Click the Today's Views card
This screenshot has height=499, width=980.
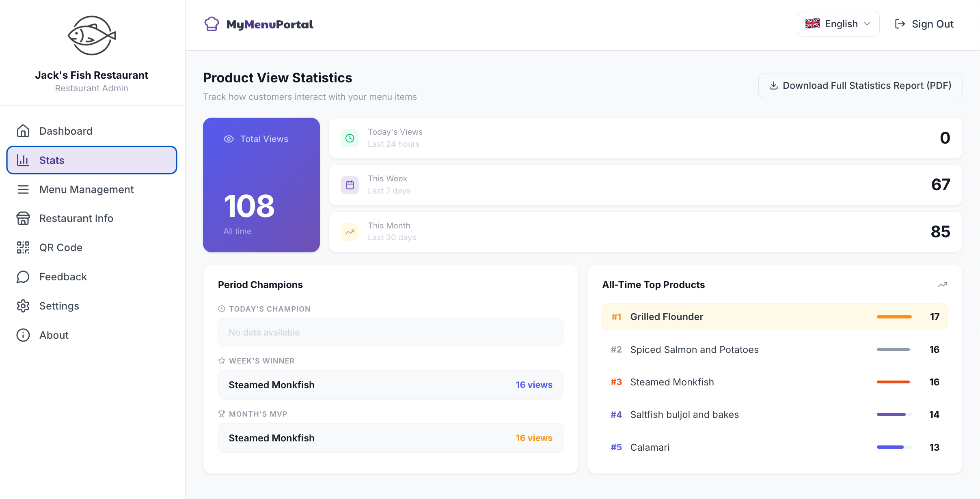tap(645, 138)
